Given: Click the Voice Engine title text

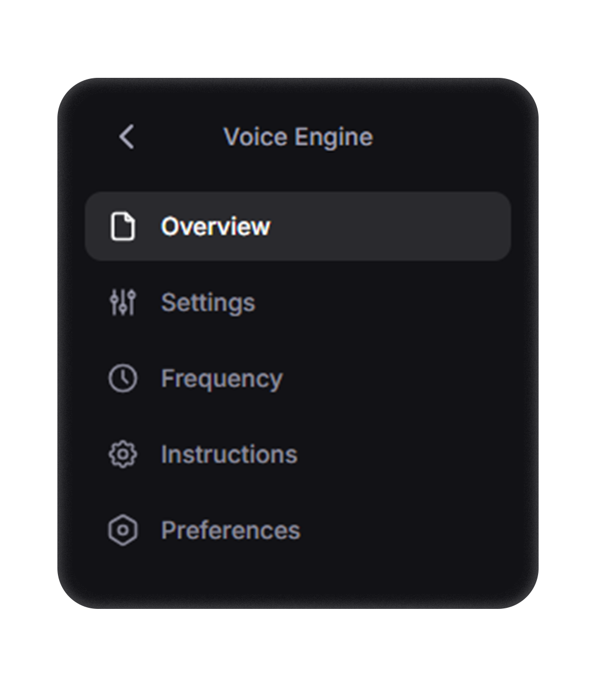Looking at the screenshot, I should (x=298, y=137).
